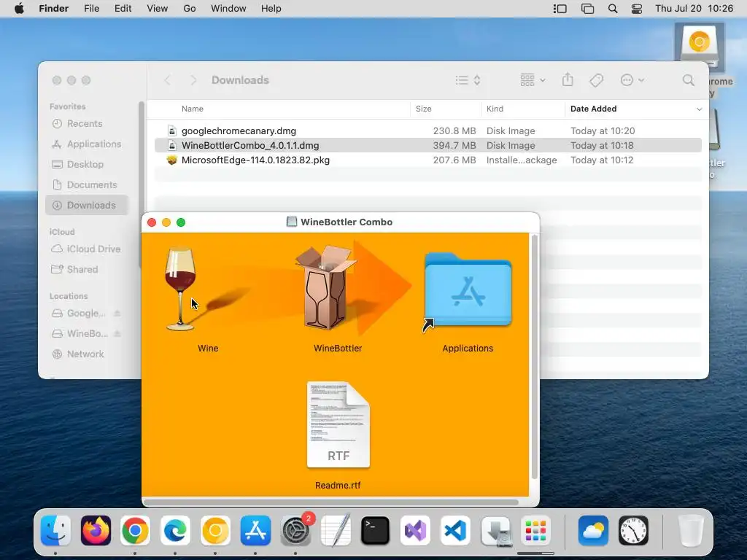Screen dimensions: 747x560
Task: Click WineBottler Combo horizontal scrollbar
Action: point(330,502)
